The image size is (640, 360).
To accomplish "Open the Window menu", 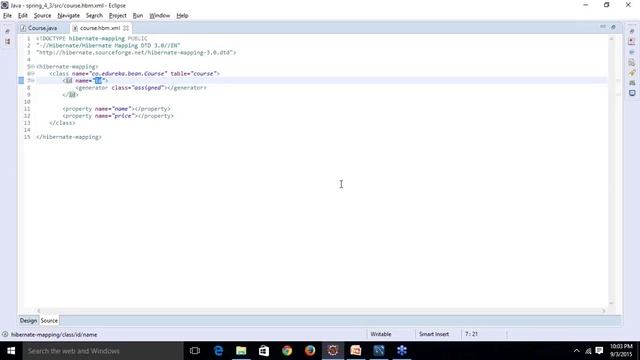I will tap(160, 16).
